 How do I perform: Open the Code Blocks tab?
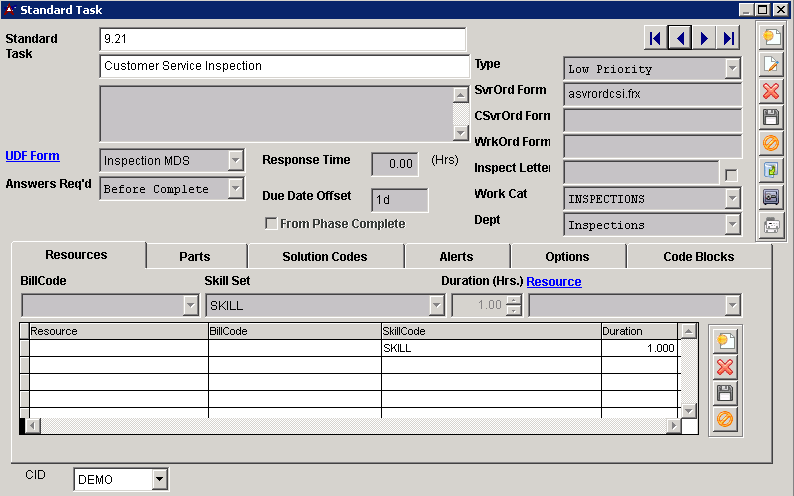(698, 257)
